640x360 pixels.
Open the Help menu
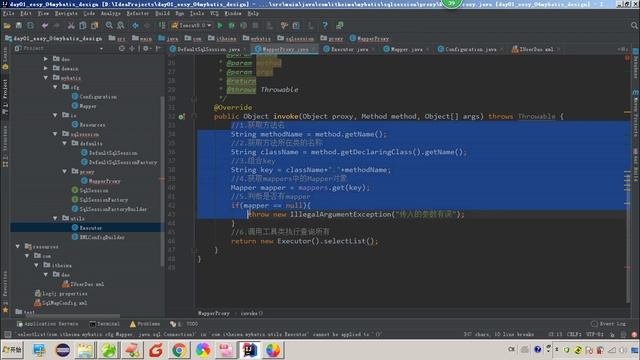click(x=253, y=13)
